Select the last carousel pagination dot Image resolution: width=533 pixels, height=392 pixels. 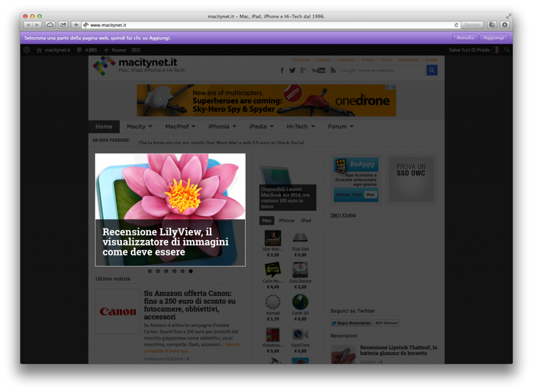[x=191, y=271]
